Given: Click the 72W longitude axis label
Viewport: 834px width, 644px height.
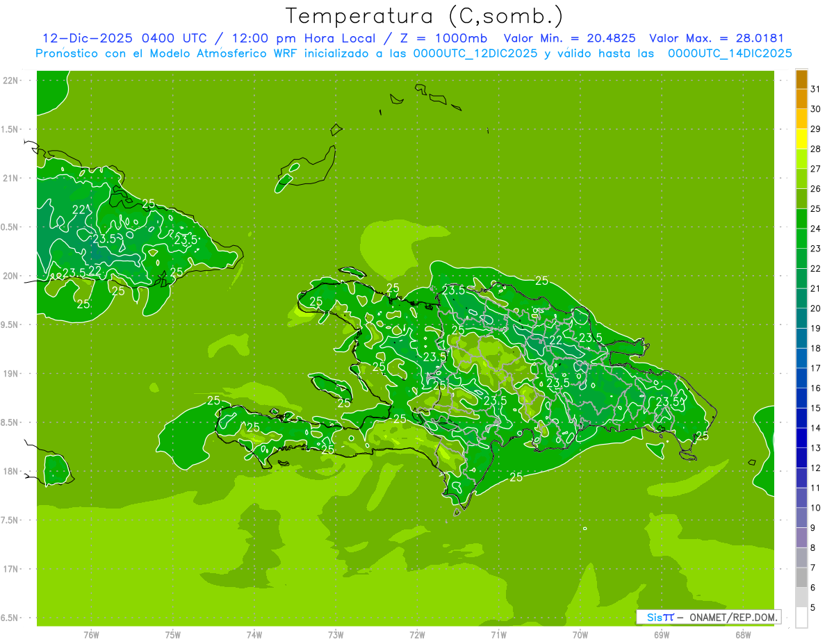Looking at the screenshot, I should click(x=417, y=635).
